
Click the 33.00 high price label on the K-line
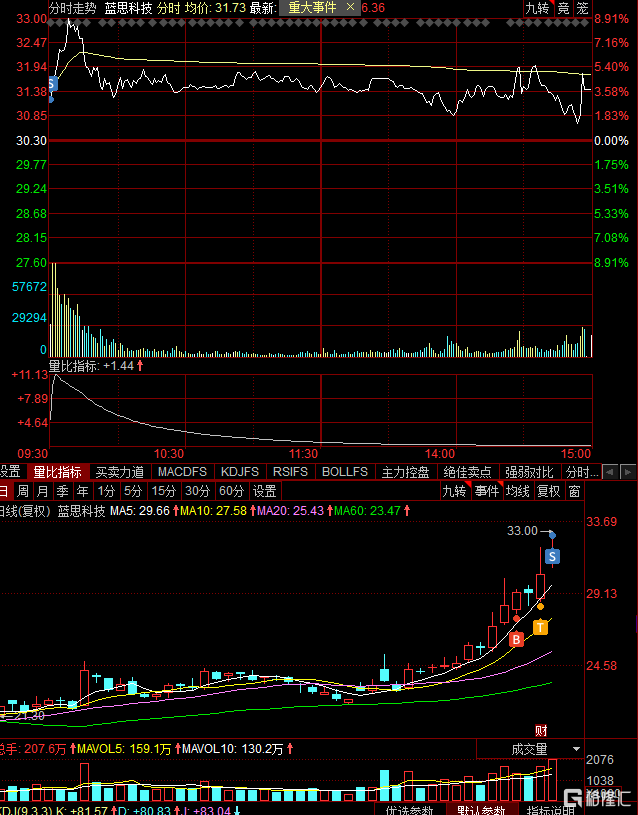[522, 531]
